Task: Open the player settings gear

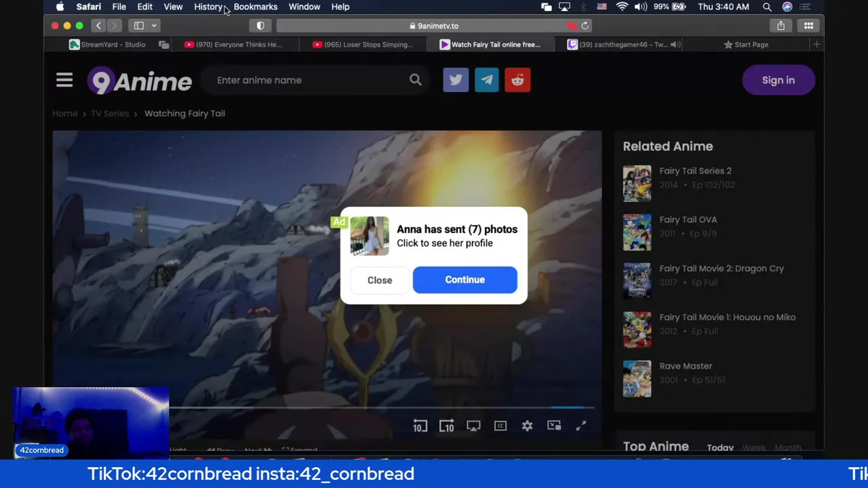Action: click(527, 426)
